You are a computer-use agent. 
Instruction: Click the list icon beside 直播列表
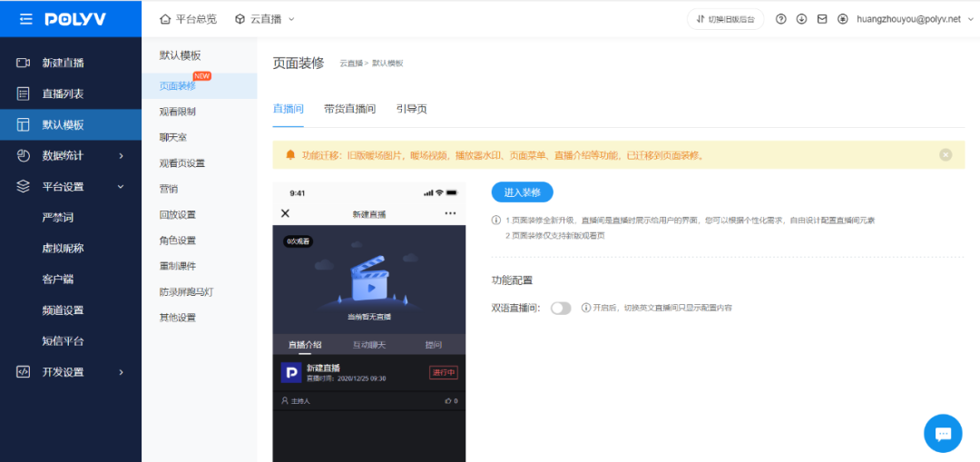(x=23, y=93)
